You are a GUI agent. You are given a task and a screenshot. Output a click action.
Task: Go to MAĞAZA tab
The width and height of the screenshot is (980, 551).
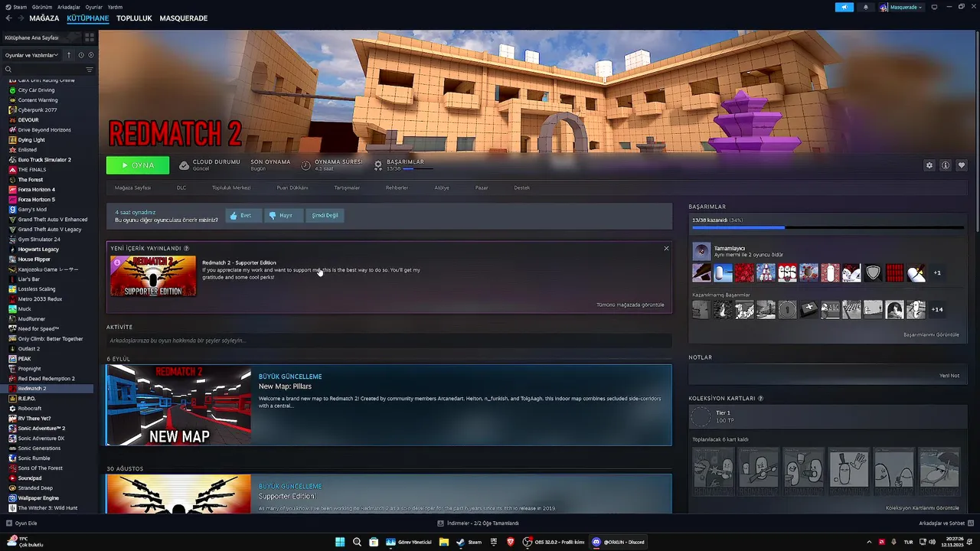[44, 18]
